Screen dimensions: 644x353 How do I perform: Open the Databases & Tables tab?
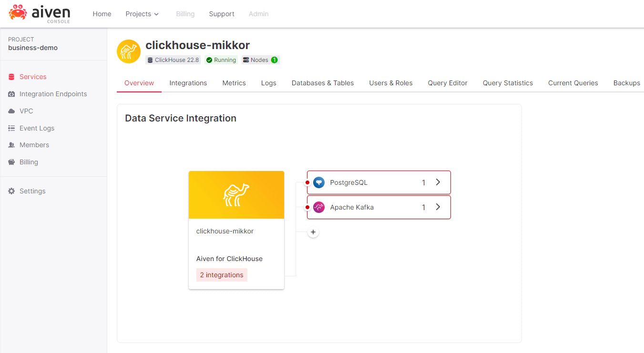click(323, 83)
